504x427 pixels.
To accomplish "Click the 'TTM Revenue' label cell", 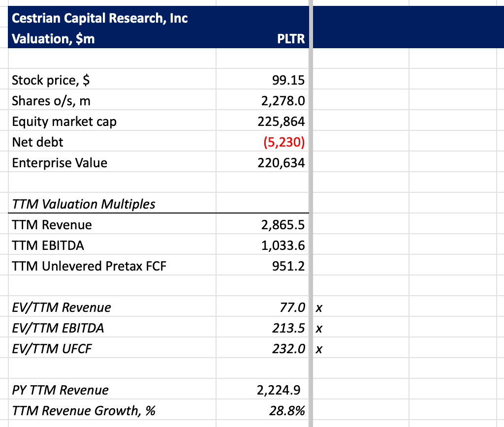I will (52, 225).
